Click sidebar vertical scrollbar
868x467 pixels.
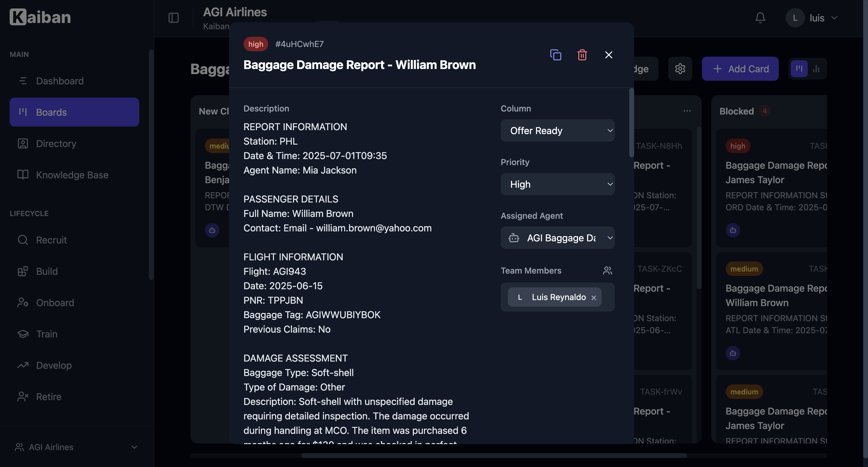(151, 165)
